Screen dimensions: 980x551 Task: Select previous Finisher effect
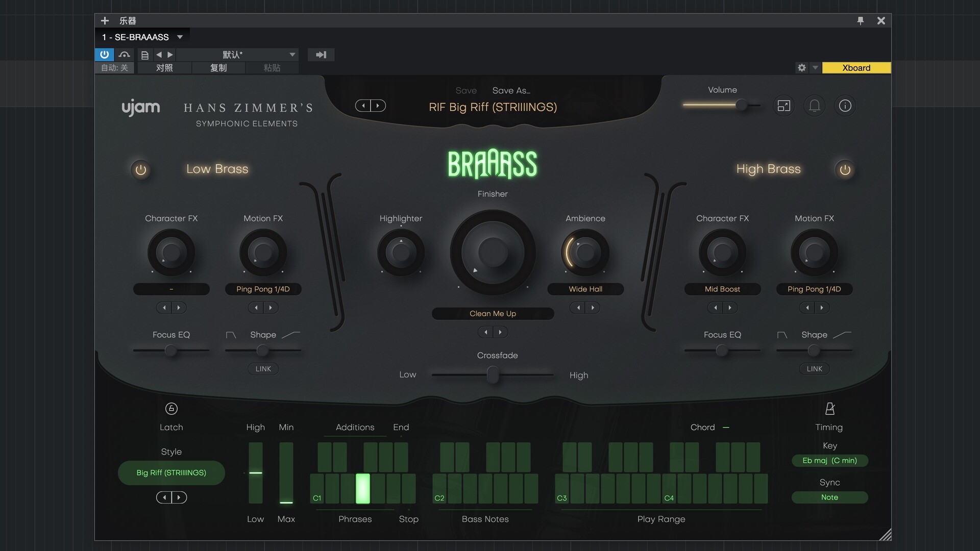tap(486, 332)
